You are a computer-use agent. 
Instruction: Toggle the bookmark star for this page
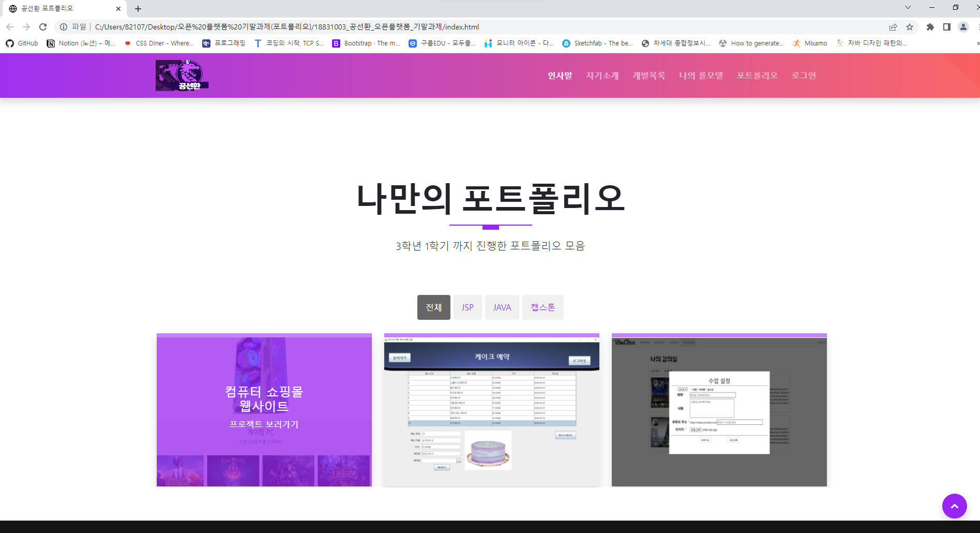[x=909, y=26]
